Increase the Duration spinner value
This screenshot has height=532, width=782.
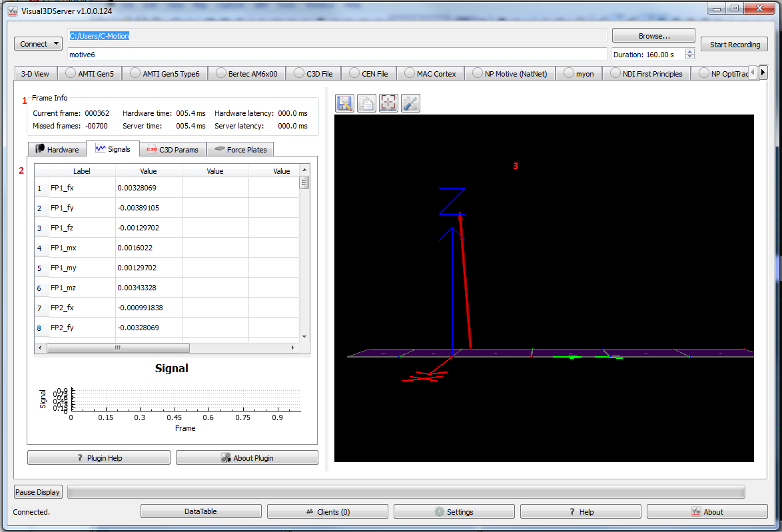click(689, 51)
